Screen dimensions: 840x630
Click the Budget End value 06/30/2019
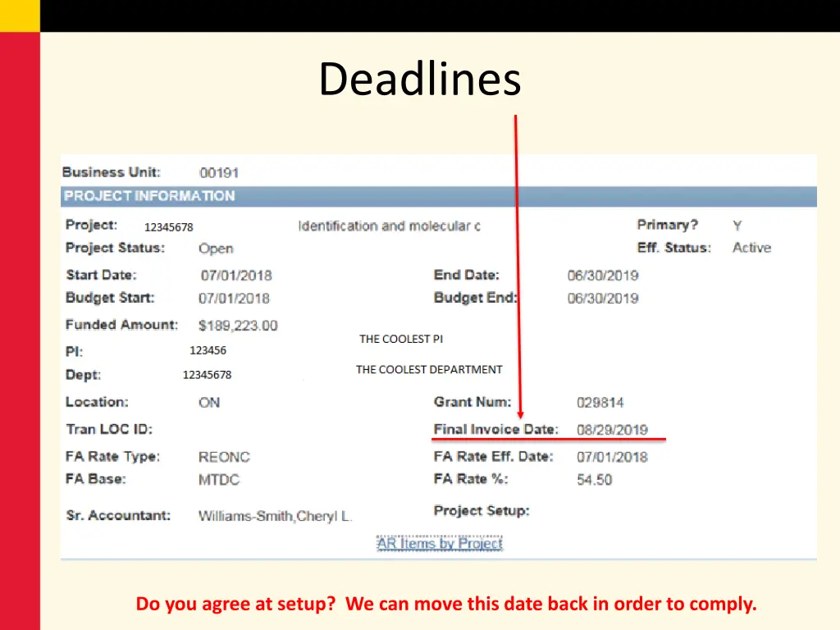(603, 299)
